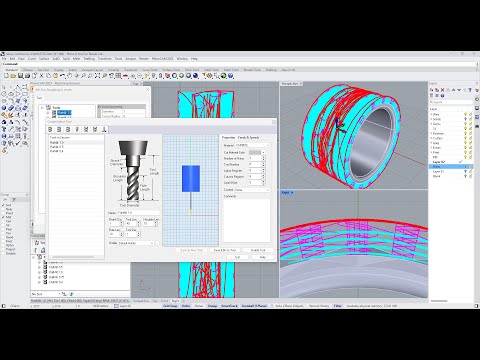Click the pointer select tool in the left sidebar

[x=4, y=87]
